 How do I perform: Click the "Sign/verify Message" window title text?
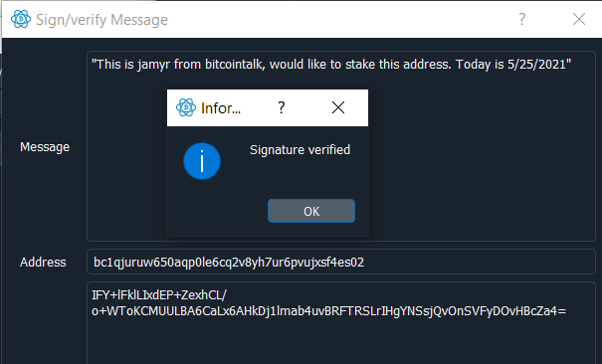click(x=102, y=20)
